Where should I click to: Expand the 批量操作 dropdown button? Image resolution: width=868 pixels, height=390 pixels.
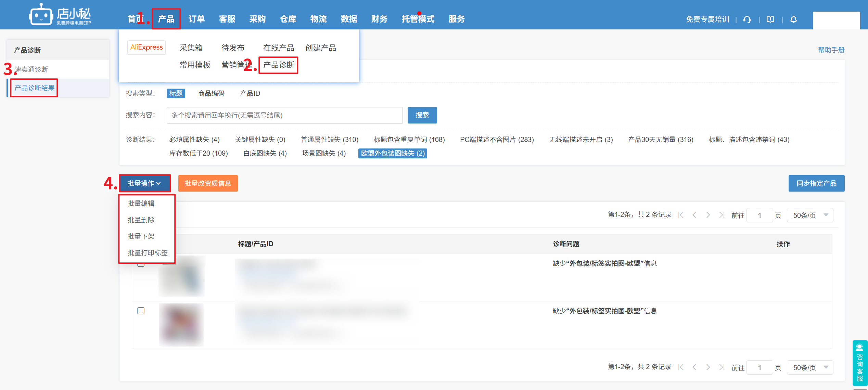tap(144, 183)
